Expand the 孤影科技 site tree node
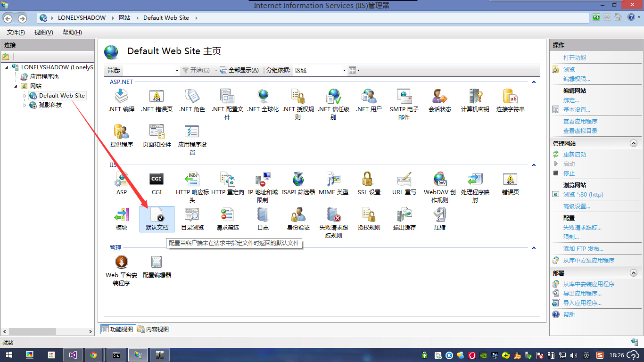This screenshot has width=644, height=362. (x=25, y=105)
